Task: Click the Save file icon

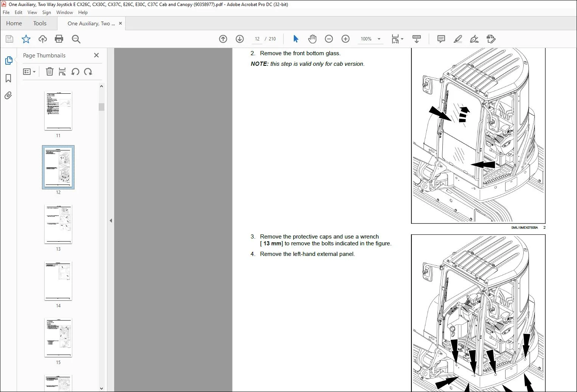Action: pyautogui.click(x=9, y=39)
